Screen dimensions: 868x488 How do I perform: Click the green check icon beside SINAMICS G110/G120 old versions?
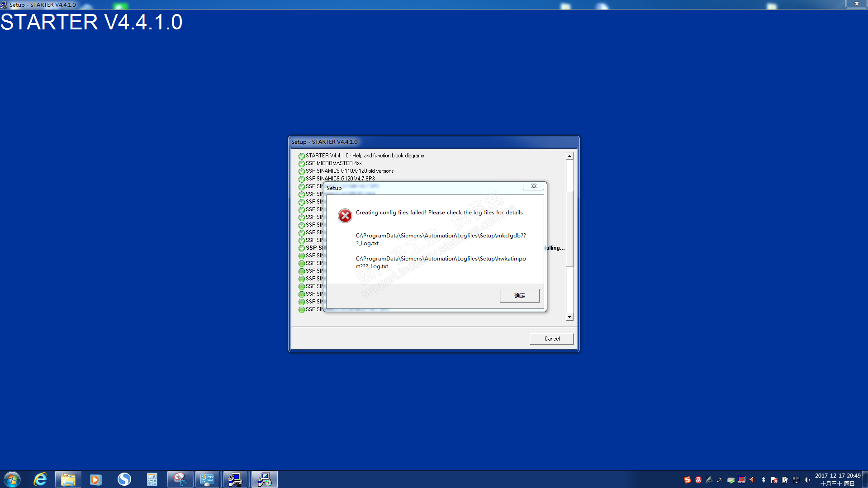(x=302, y=171)
